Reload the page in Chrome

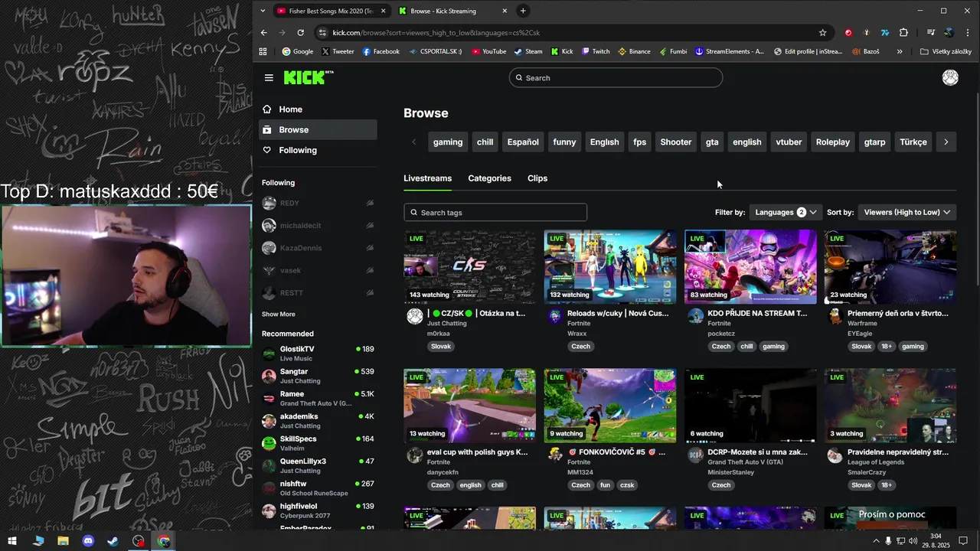coord(301,33)
